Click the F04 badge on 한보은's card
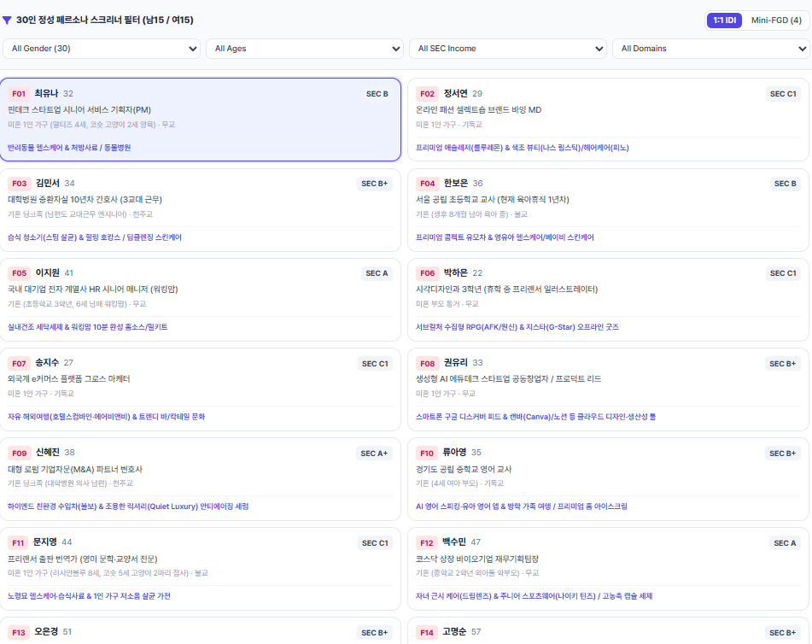 pos(427,184)
